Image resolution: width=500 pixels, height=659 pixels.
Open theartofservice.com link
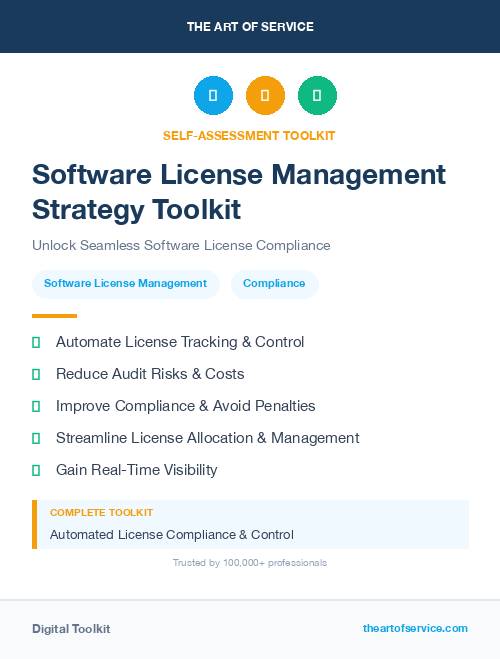click(415, 628)
